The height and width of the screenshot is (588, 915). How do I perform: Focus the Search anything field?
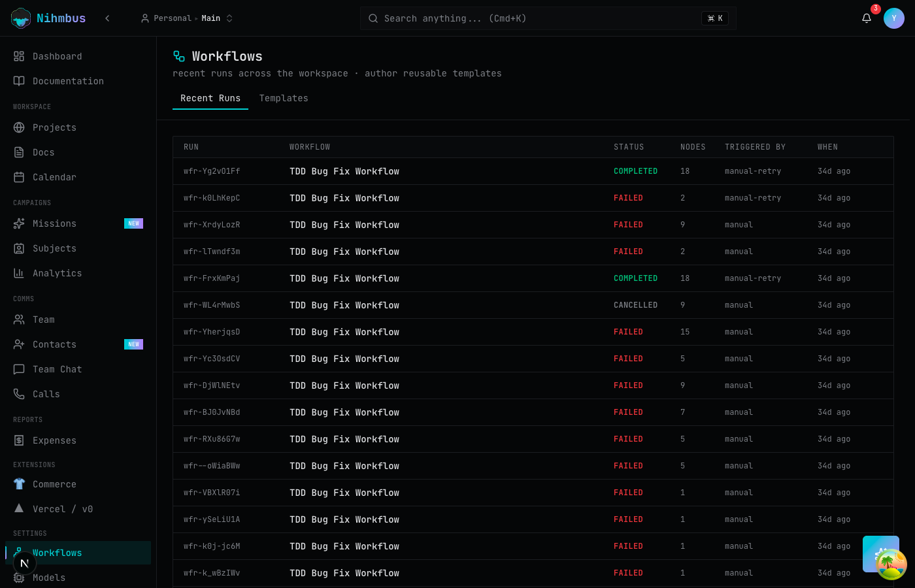pos(548,18)
